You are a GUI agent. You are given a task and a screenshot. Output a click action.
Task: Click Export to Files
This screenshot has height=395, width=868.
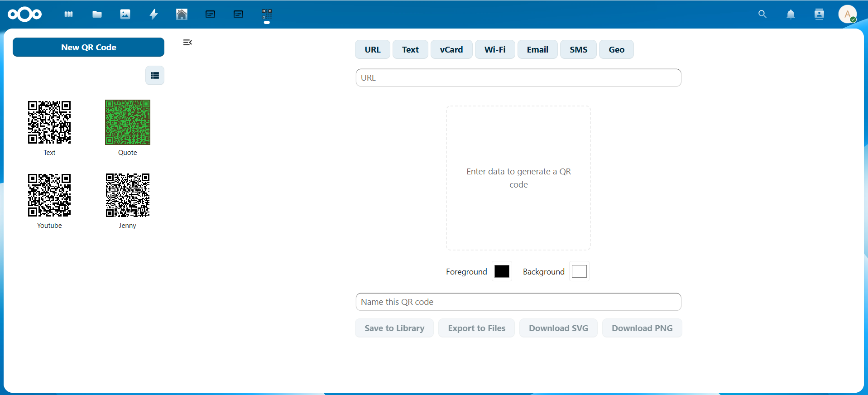pyautogui.click(x=476, y=328)
